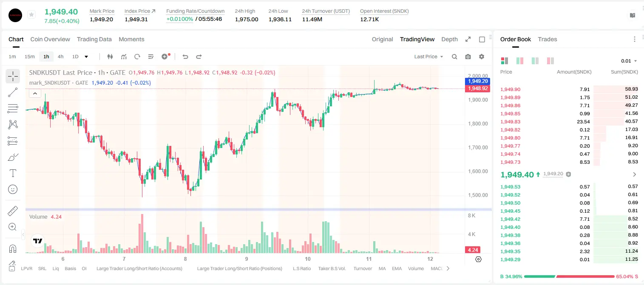Click the buy/sell ratio bar
Image resolution: width=644 pixels, height=285 pixels.
pyautogui.click(x=569, y=276)
